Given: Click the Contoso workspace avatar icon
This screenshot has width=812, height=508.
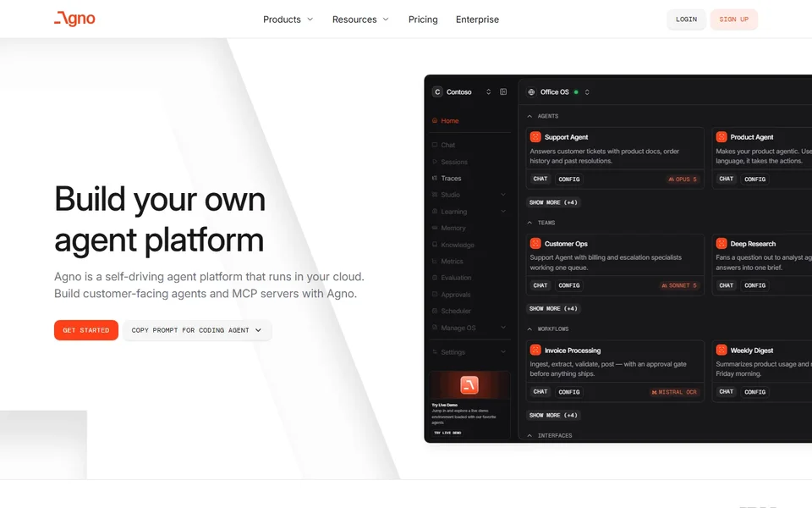Looking at the screenshot, I should [437, 91].
